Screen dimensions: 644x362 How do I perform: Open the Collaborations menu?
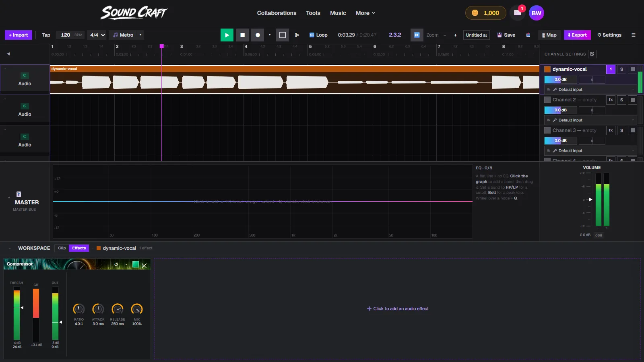[277, 13]
